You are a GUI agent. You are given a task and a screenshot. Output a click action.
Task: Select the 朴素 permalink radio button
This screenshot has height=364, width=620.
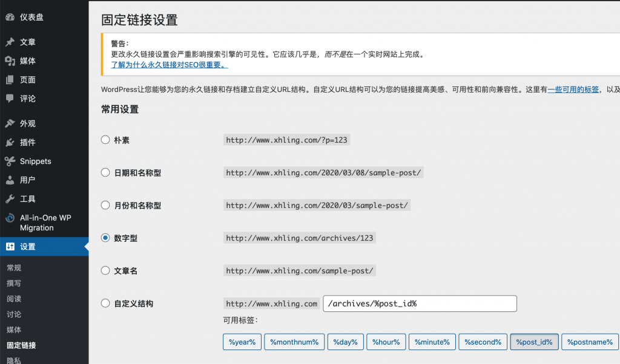click(104, 140)
